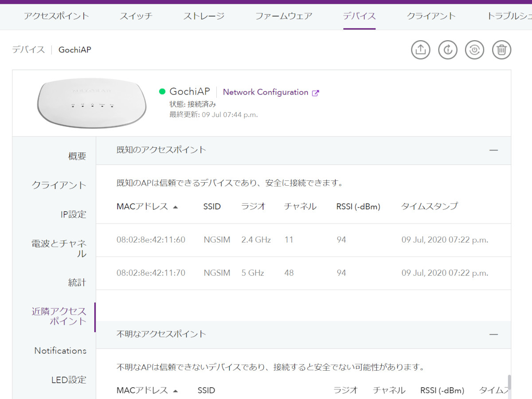This screenshot has height=399, width=532.
Task: Click the firmware update circular arrow icon
Action: click(448, 50)
